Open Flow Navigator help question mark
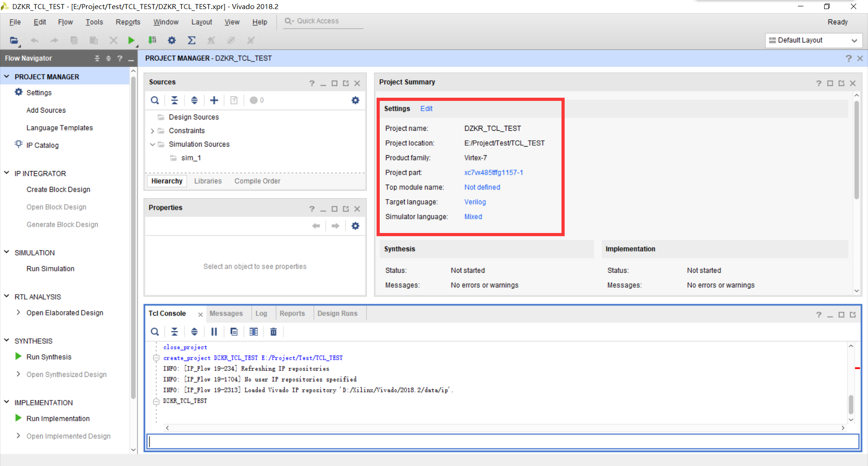 [120, 58]
